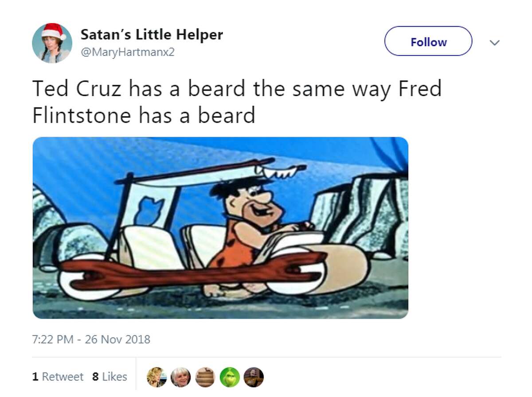The height and width of the screenshot is (397, 532).
Task: Open the Satan's Little Helper display name
Action: point(152,34)
